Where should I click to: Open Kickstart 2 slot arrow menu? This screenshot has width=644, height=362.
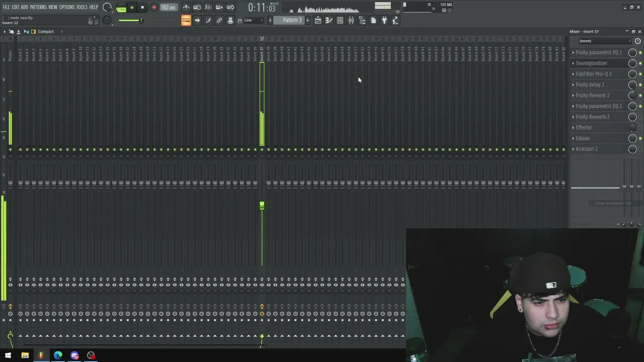(x=573, y=149)
